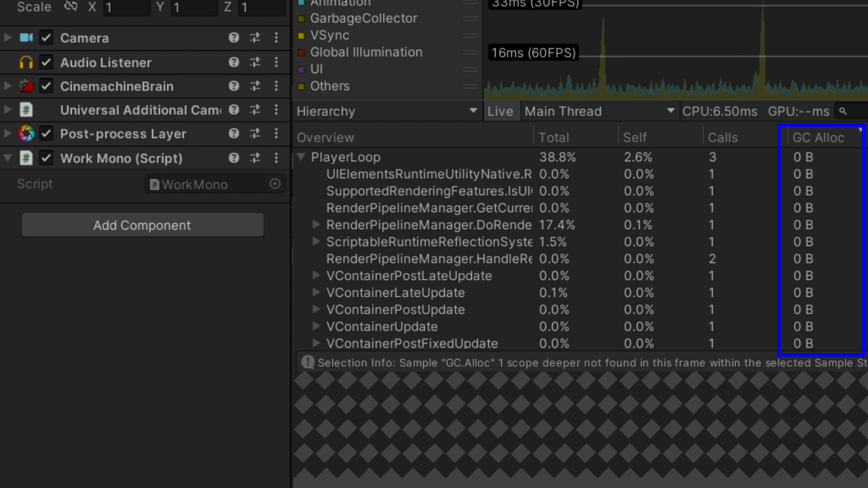The height and width of the screenshot is (488, 868).
Task: Disable the Work Mono script checkbox
Action: [46, 158]
